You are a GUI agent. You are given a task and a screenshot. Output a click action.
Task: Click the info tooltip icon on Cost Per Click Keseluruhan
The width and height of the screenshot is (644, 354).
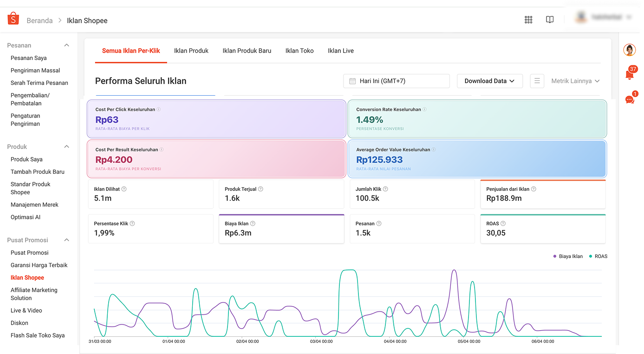[x=157, y=109]
